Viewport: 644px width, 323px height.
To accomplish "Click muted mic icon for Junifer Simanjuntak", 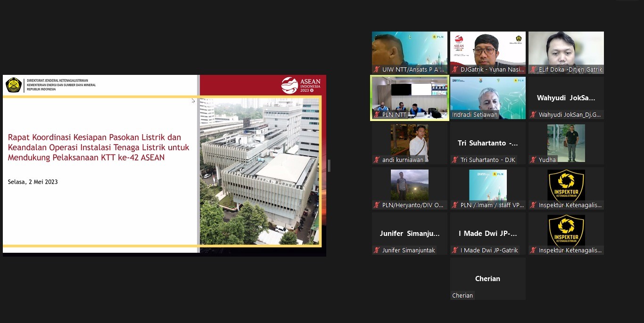I will [x=377, y=250].
